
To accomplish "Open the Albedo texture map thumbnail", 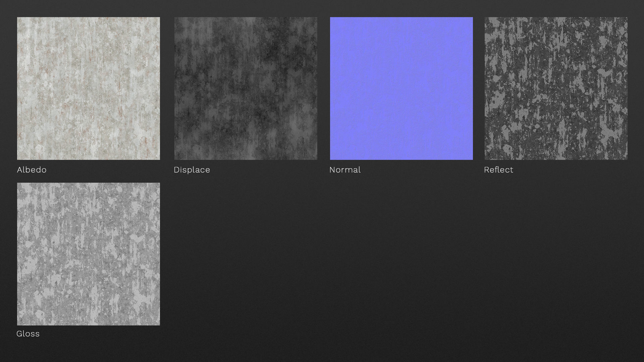I will (89, 88).
